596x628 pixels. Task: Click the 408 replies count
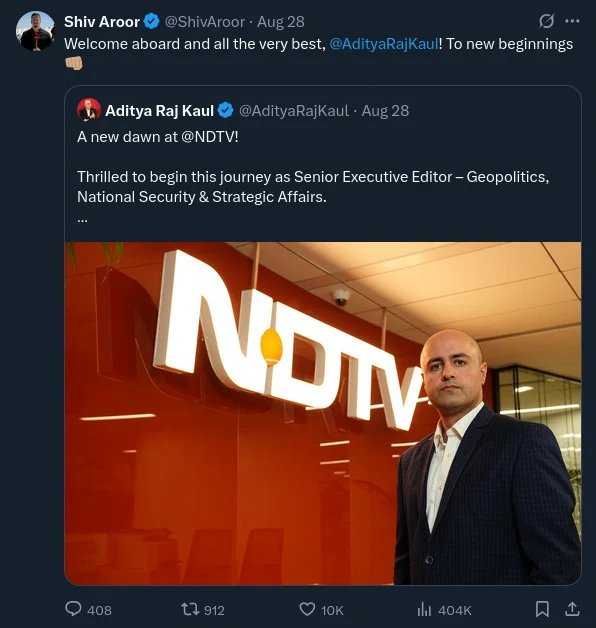(x=99, y=610)
